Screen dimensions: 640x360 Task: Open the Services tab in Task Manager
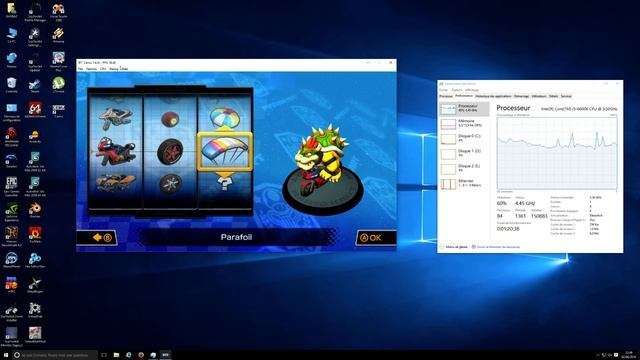click(566, 96)
